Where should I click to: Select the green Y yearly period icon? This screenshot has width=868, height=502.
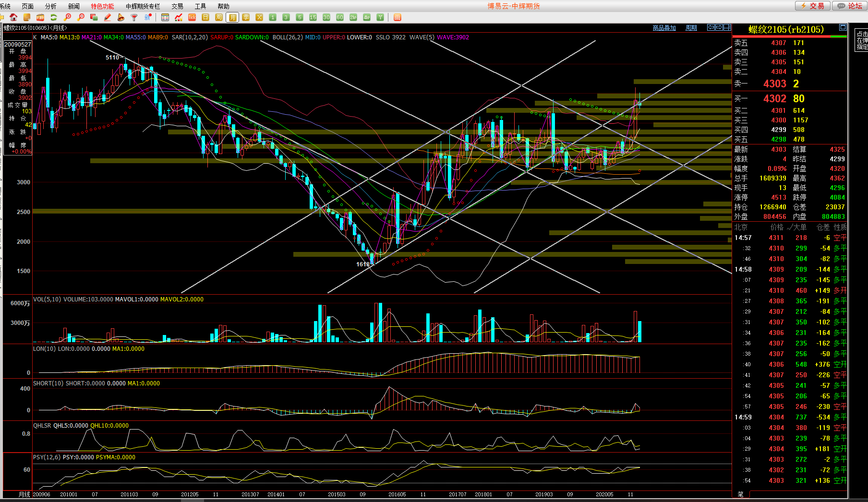click(380, 17)
